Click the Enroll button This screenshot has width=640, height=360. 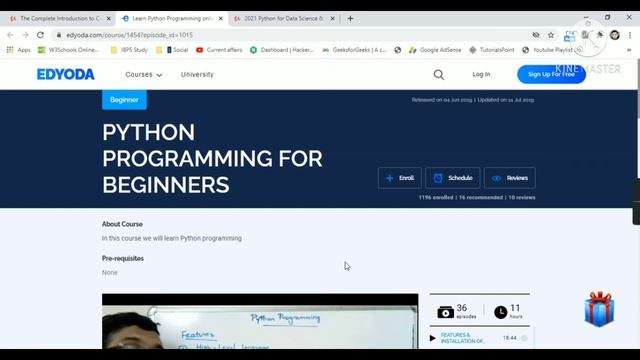(x=400, y=178)
